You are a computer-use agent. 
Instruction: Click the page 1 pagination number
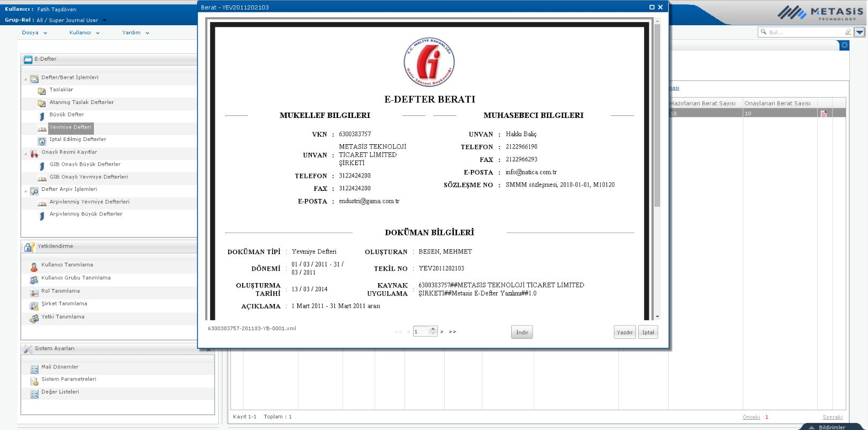click(x=767, y=417)
